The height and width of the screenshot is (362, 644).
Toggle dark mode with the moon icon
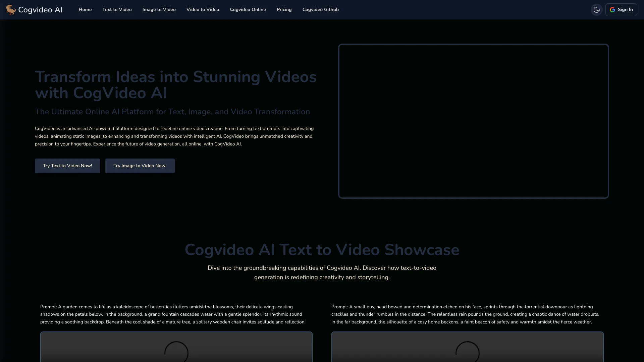pos(596,10)
